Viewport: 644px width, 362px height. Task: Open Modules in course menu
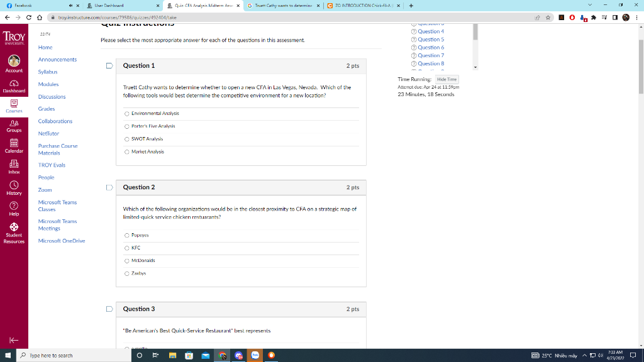pos(48,84)
